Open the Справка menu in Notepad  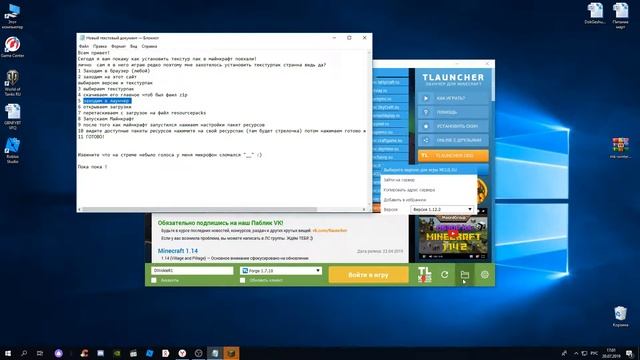(x=149, y=47)
